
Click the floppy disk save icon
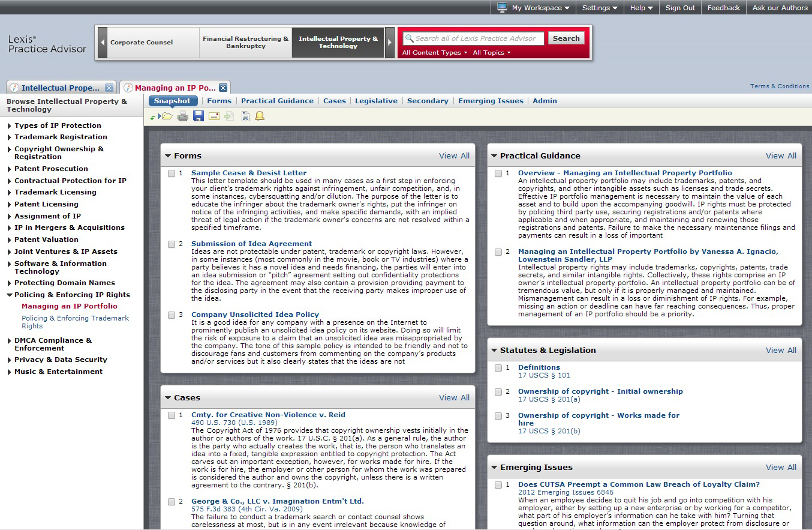[199, 116]
